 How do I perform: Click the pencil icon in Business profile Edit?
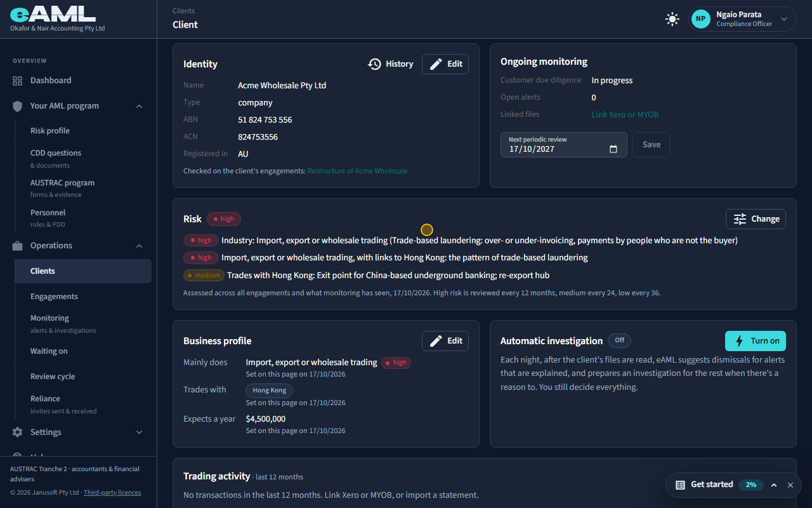436,341
